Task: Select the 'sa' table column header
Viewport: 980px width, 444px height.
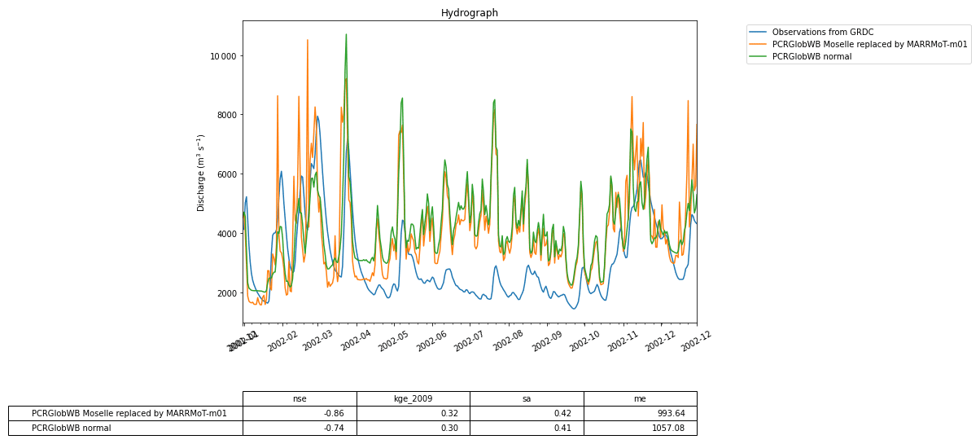Action: 527,398
